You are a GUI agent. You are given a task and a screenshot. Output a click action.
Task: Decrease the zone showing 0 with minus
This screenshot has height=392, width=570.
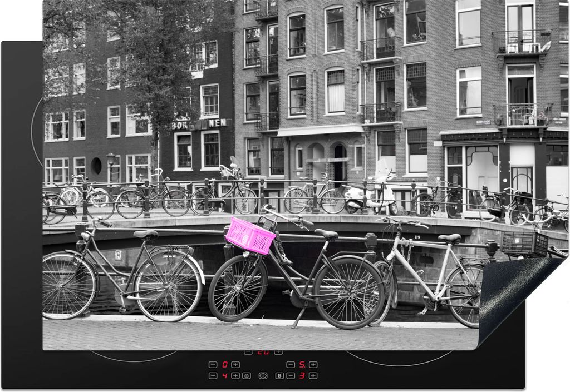[213, 365]
